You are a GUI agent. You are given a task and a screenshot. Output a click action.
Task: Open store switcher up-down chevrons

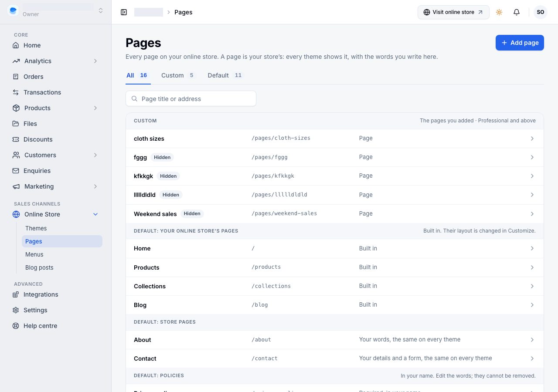coord(101,10)
